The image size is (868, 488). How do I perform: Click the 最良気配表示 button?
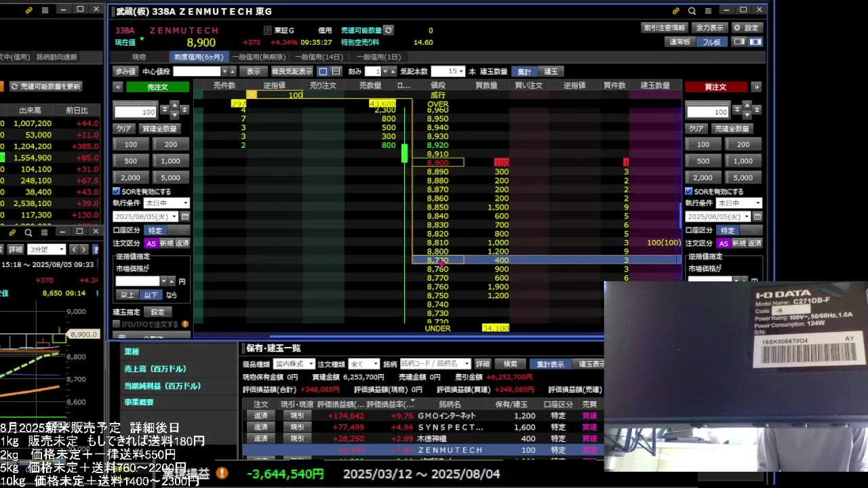(292, 71)
